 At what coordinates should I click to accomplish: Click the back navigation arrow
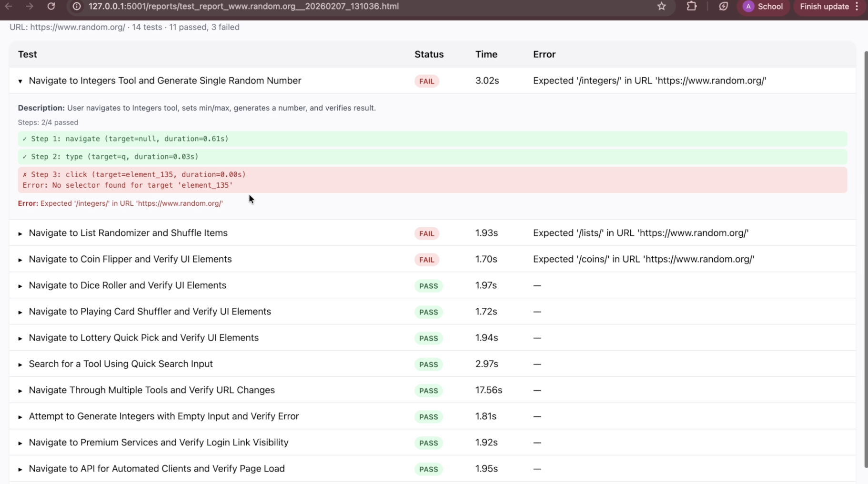click(9, 6)
